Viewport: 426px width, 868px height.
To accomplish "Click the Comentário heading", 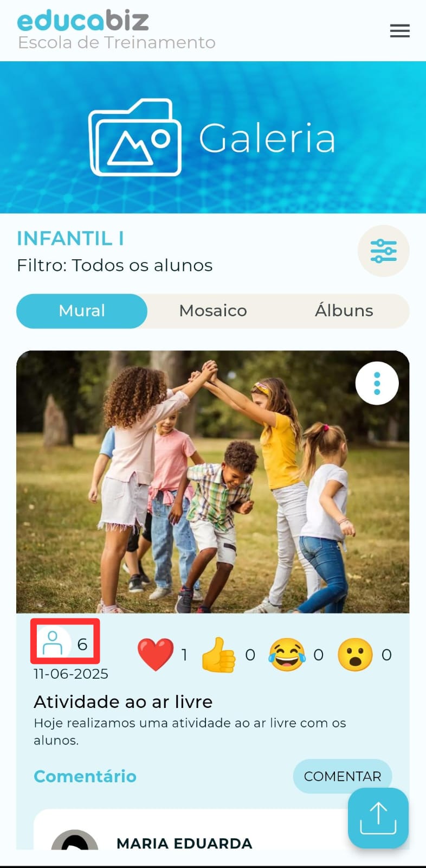I will 85,776.
